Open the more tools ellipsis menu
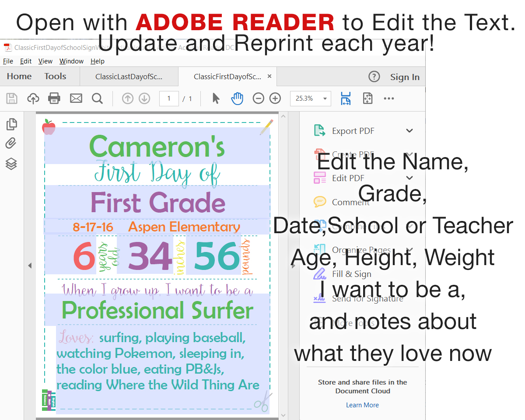This screenshot has height=420, width=525. [389, 98]
